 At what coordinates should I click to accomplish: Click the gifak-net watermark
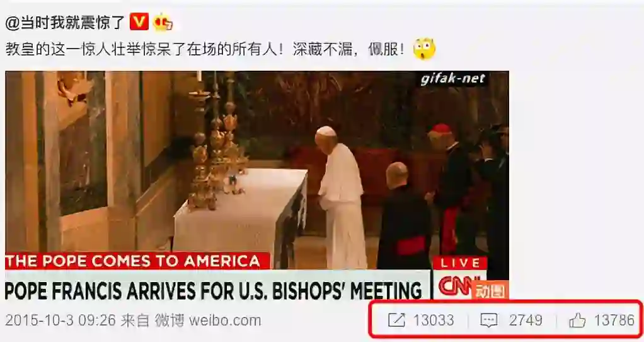[452, 78]
